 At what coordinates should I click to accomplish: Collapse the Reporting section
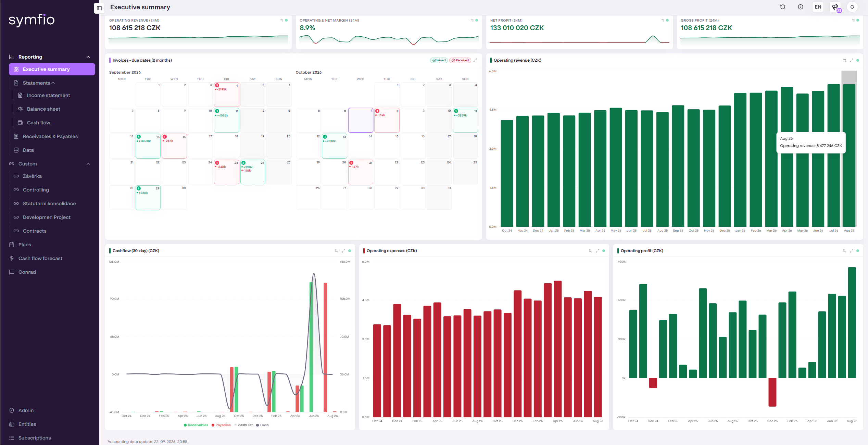click(x=88, y=57)
